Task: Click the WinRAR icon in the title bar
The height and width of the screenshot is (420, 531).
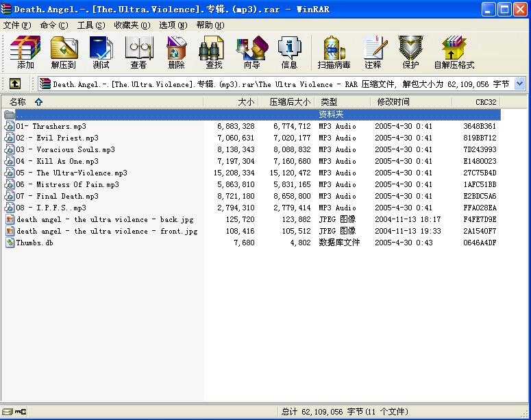Action: point(6,9)
